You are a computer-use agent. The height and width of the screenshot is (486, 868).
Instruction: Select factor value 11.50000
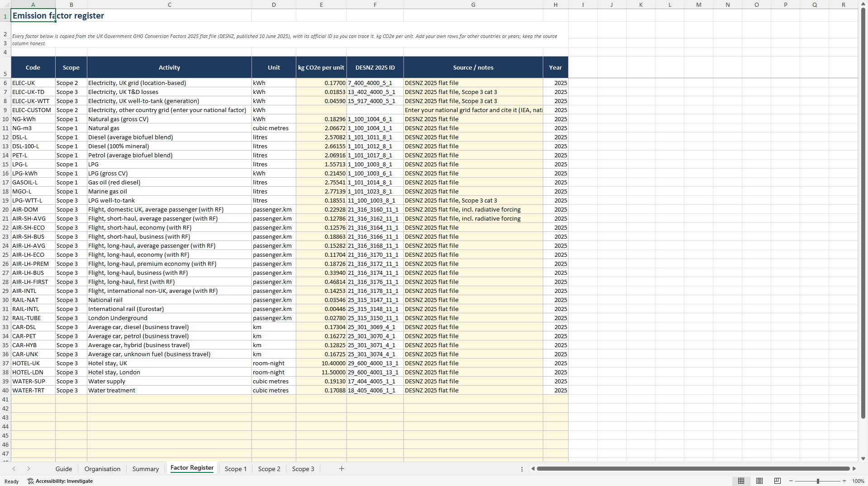321,372
